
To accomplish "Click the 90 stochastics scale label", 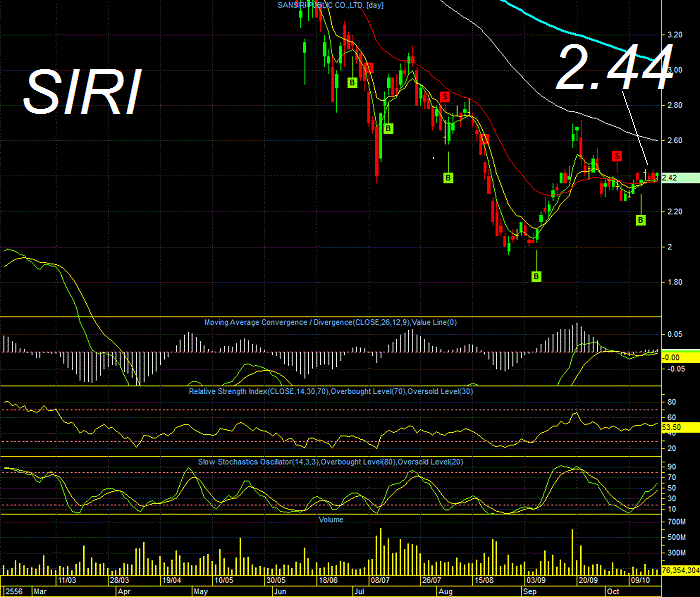I will (671, 467).
